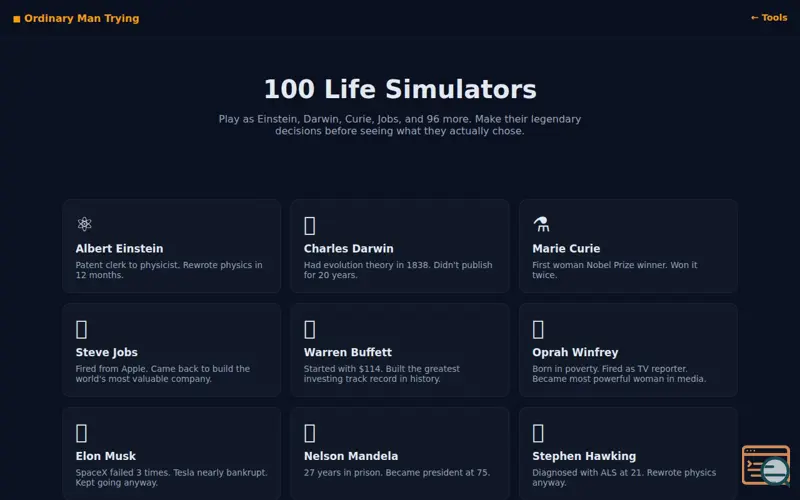Click the atom icon on Einstein's card
The image size is (800, 500).
tap(84, 224)
